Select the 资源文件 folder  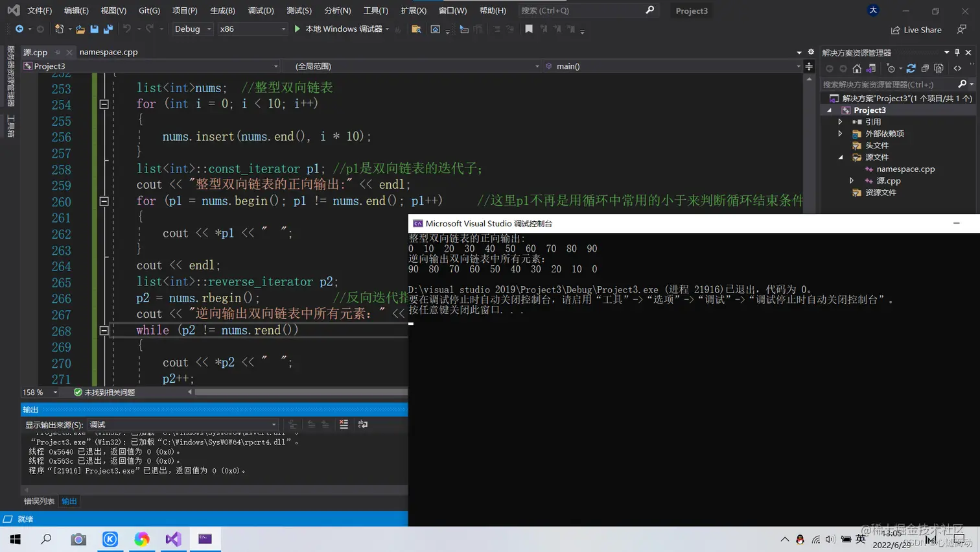[881, 192]
